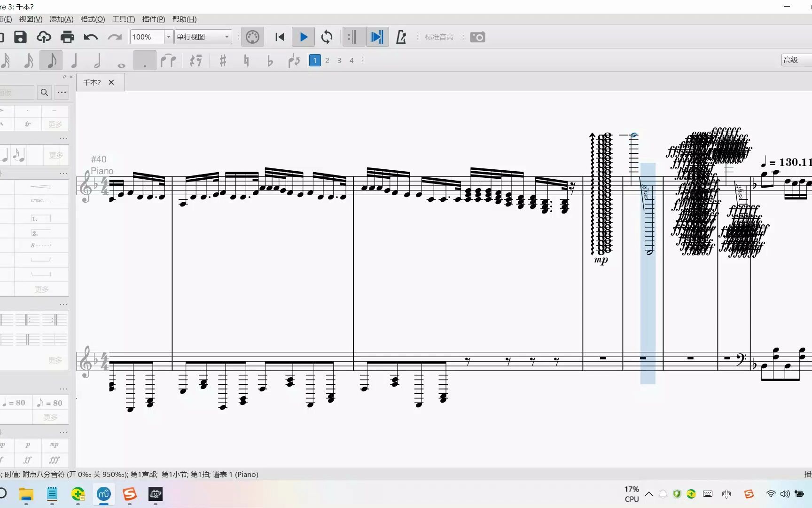Redo the last undone action
Image resolution: width=812 pixels, height=508 pixels.
point(114,37)
